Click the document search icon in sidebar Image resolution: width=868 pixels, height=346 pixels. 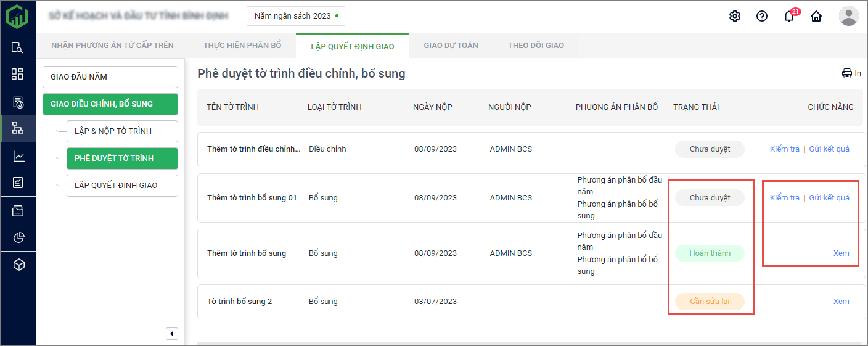[x=17, y=47]
